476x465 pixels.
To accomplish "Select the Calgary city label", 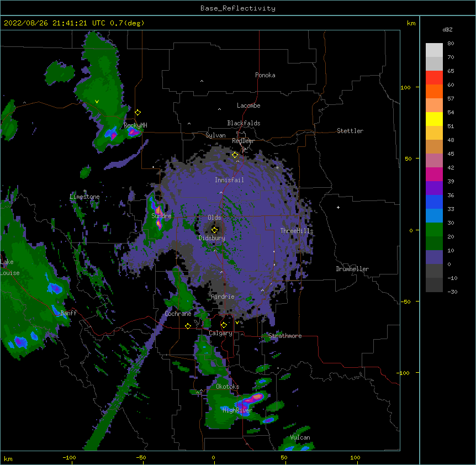I will pos(220,333).
